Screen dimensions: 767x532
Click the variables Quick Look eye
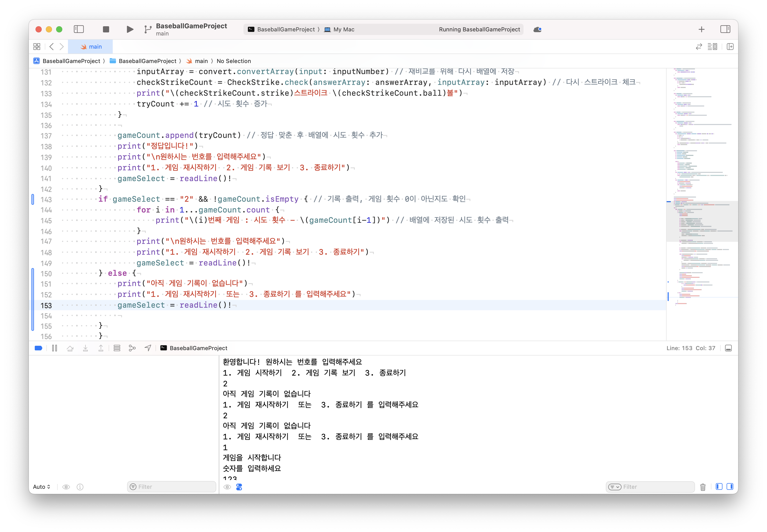[x=66, y=487]
